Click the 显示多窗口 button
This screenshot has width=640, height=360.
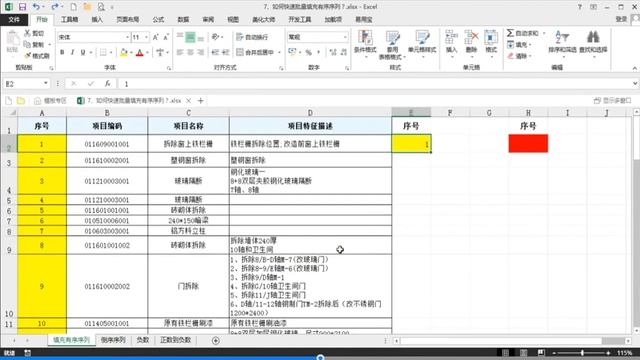click(x=613, y=100)
